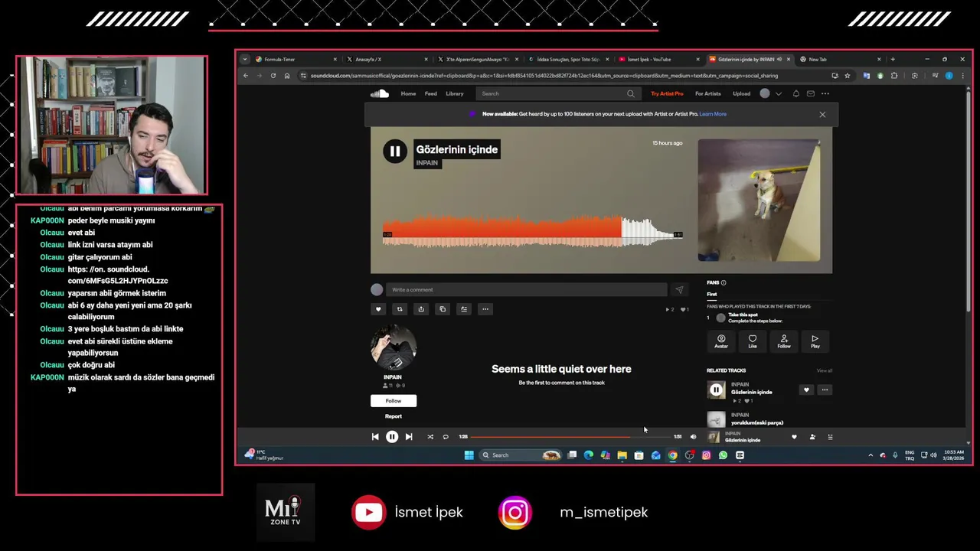
Task: Open File Explorer from the taskbar
Action: pyautogui.click(x=622, y=455)
